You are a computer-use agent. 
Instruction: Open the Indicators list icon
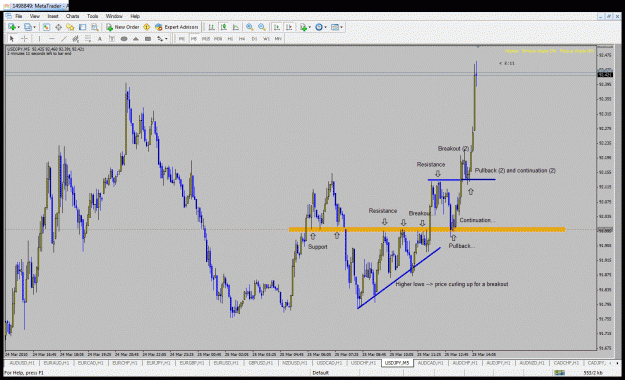point(303,27)
